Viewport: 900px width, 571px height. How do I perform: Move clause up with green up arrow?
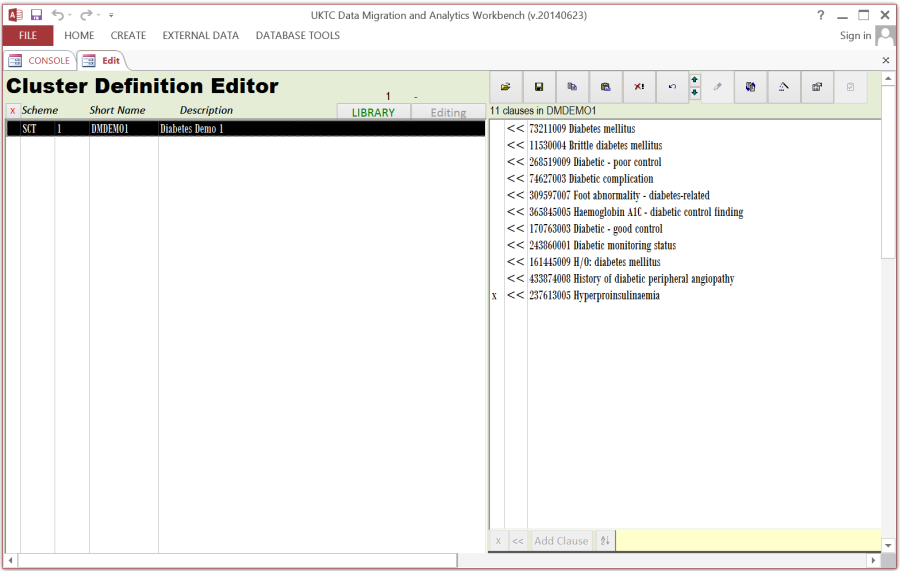[695, 80]
